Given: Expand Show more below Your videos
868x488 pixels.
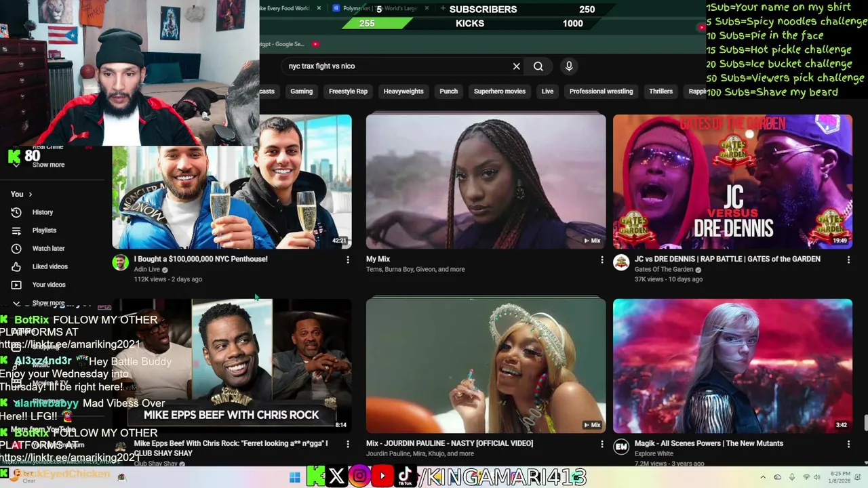Looking at the screenshot, I should pyautogui.click(x=47, y=303).
